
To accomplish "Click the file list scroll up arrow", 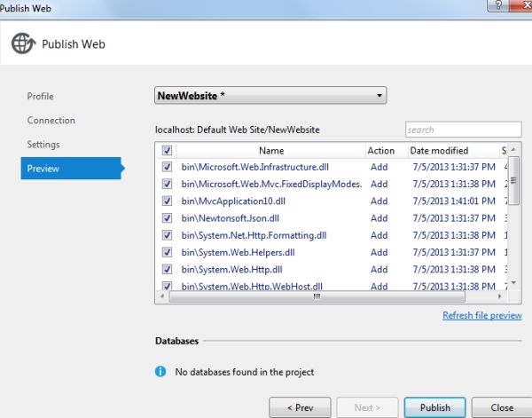I will pyautogui.click(x=513, y=149).
